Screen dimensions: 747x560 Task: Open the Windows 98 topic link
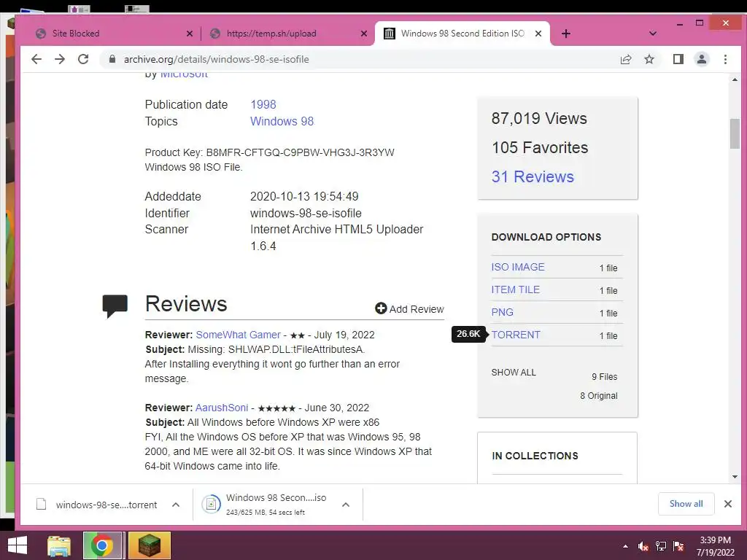pos(282,121)
